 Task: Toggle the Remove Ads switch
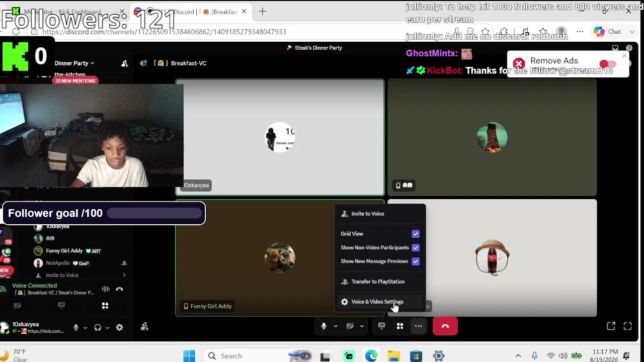pos(608,64)
